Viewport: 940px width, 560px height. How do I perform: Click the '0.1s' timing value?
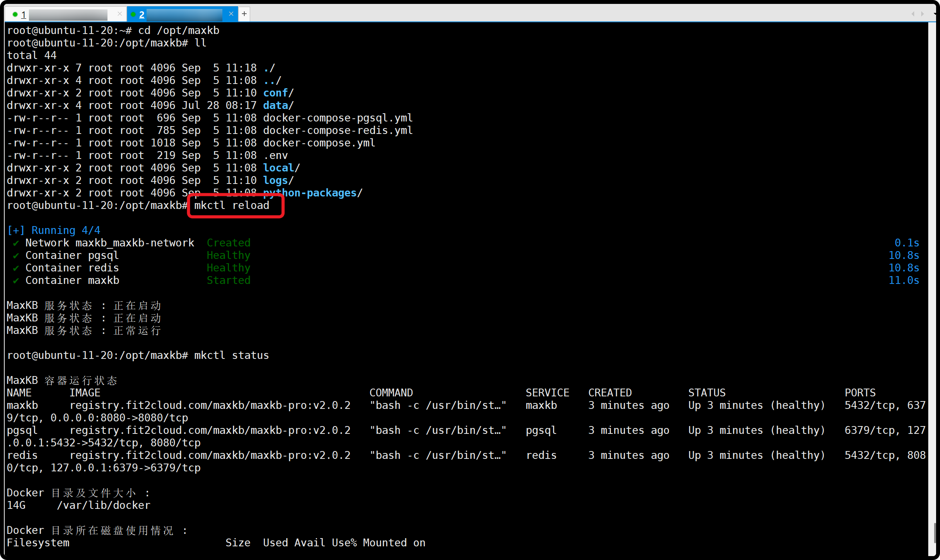907,243
